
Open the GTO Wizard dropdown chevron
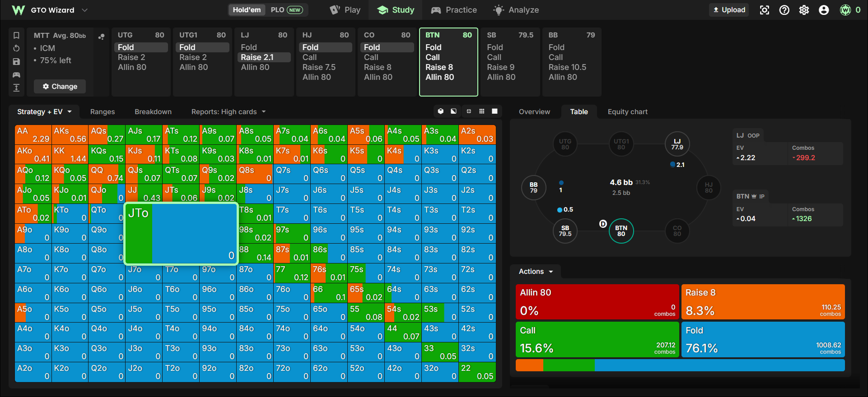pyautogui.click(x=84, y=10)
